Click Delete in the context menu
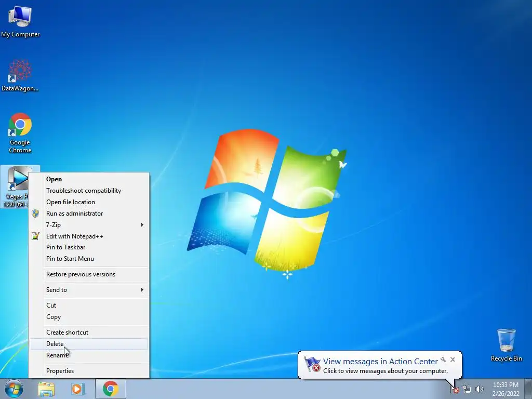This screenshot has width=532, height=399. pos(89,344)
